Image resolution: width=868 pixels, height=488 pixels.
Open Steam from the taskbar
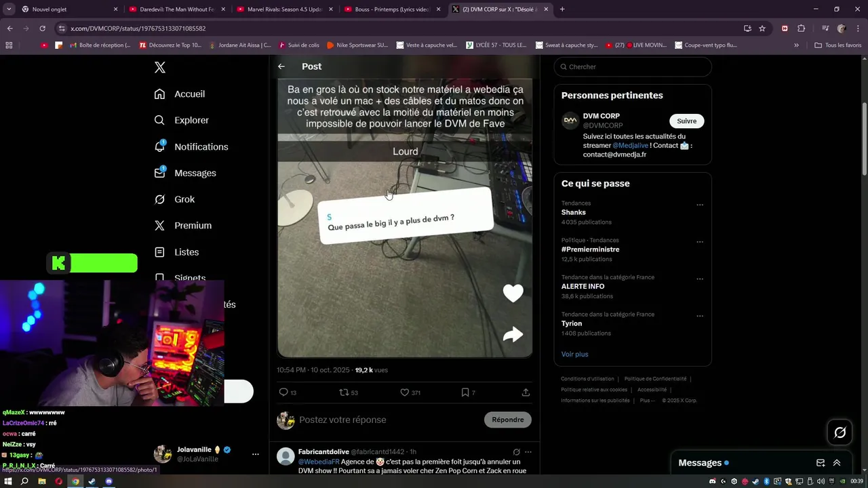click(x=92, y=481)
